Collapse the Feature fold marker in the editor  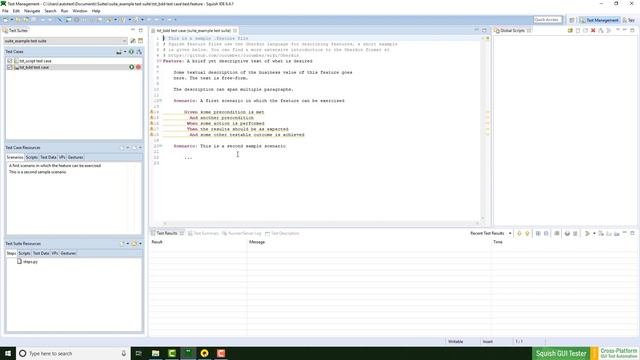pos(160,61)
